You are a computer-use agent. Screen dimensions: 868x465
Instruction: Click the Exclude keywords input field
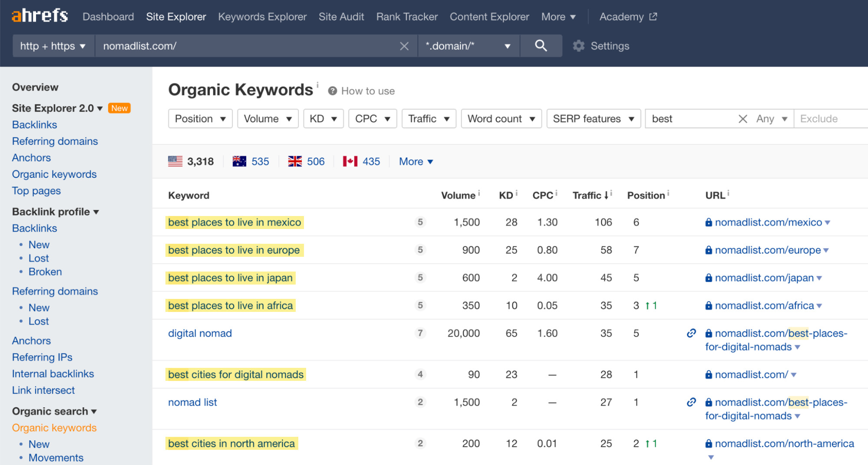click(x=830, y=119)
